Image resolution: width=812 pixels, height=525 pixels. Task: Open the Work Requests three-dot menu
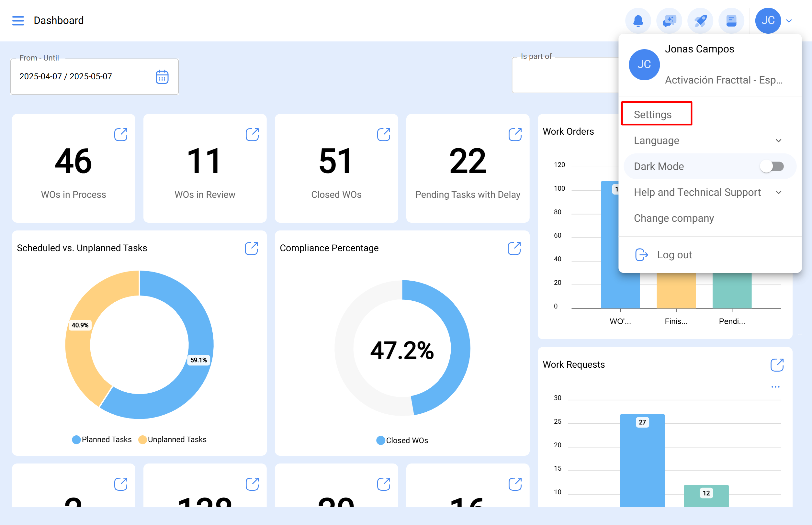776,386
